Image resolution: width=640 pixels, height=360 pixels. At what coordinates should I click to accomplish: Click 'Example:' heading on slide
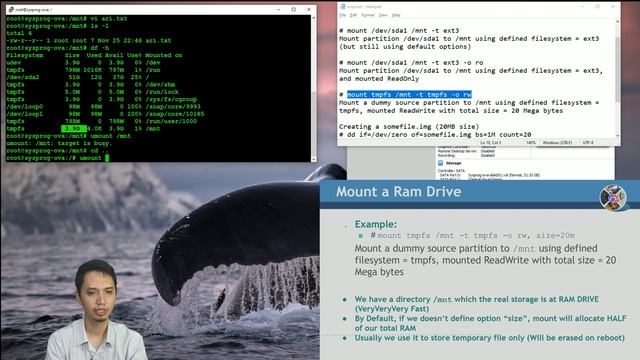(x=376, y=224)
